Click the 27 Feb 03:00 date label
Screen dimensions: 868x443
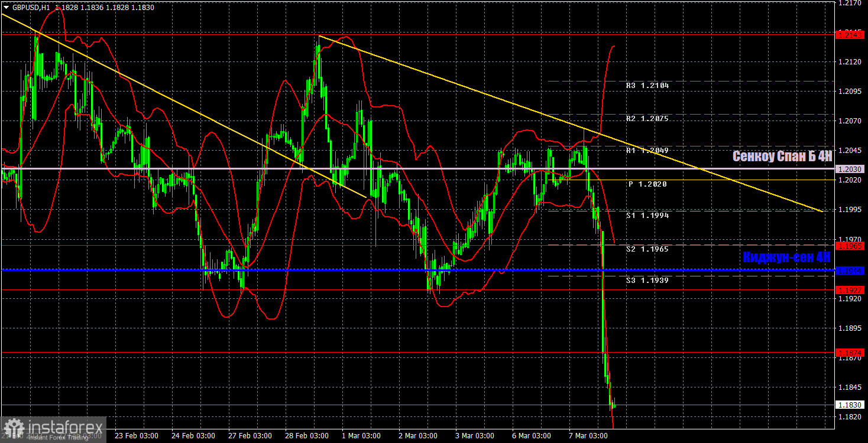250,436
